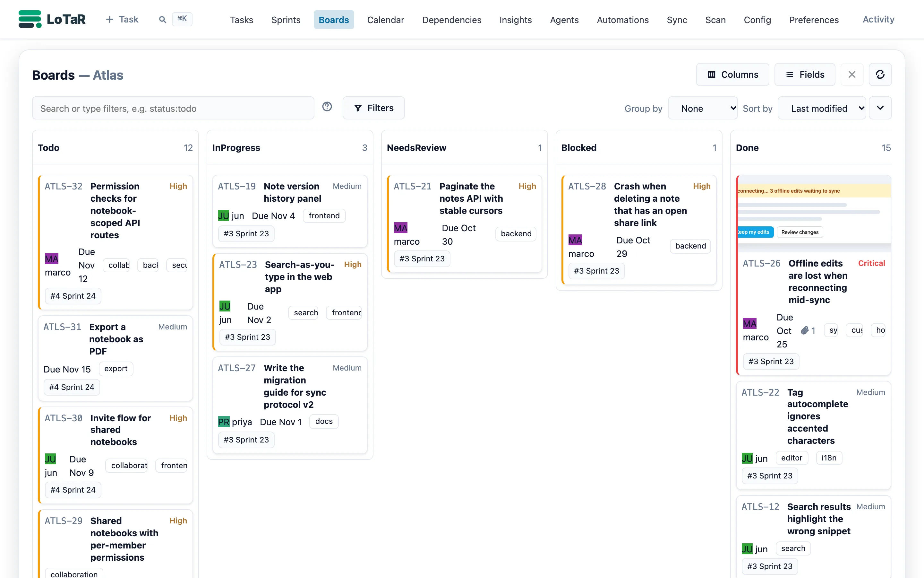Click jun's JU avatar on ATLS-23

click(x=225, y=306)
